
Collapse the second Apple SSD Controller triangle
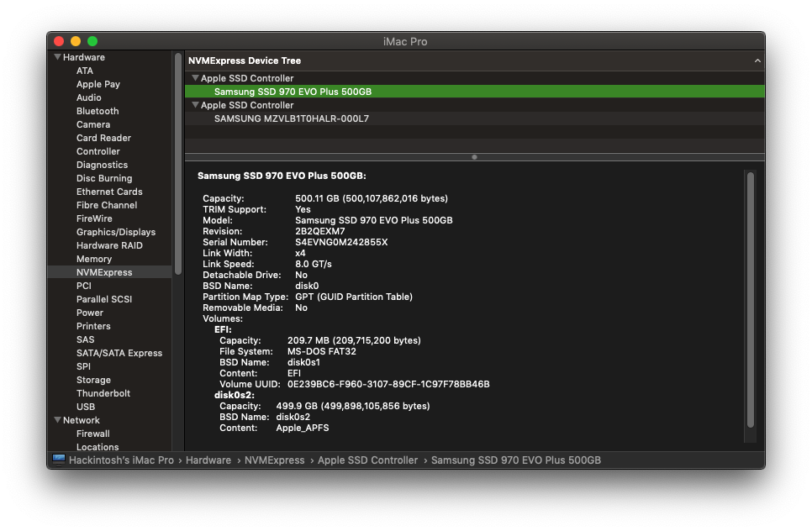pos(195,104)
